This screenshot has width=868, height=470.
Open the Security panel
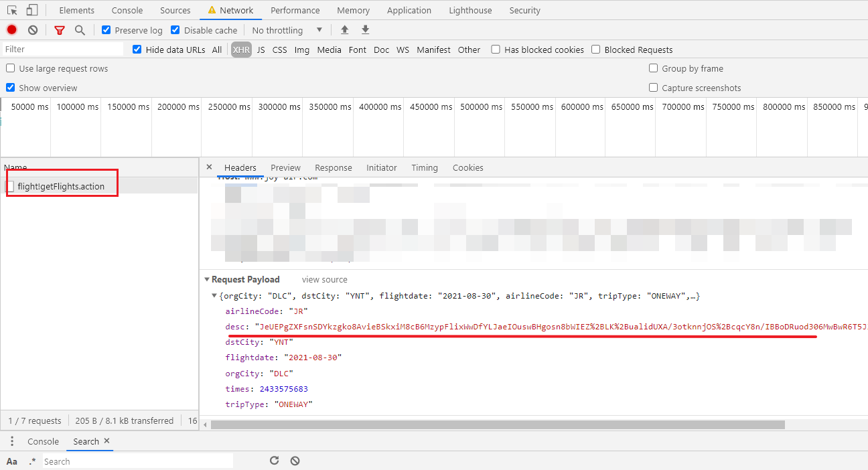pyautogui.click(x=525, y=10)
